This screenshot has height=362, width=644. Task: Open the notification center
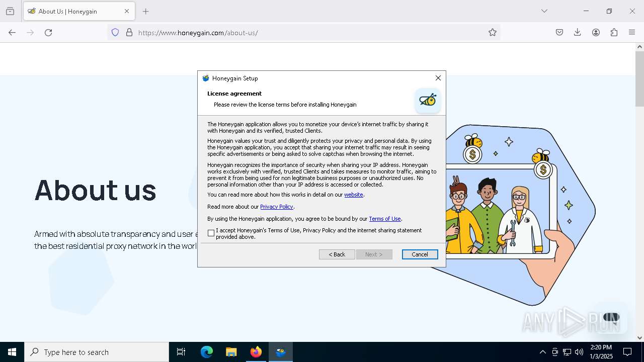628,352
